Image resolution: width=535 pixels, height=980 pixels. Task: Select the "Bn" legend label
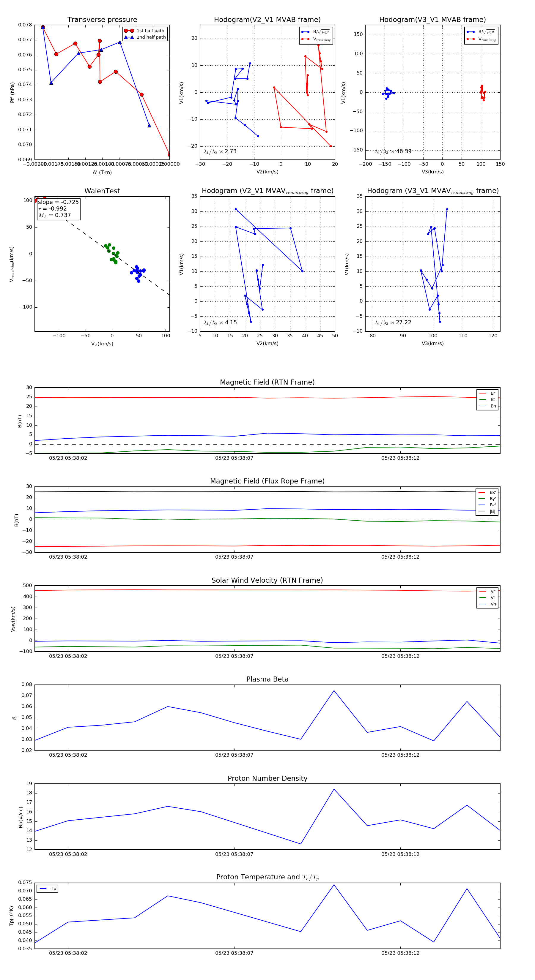(493, 406)
